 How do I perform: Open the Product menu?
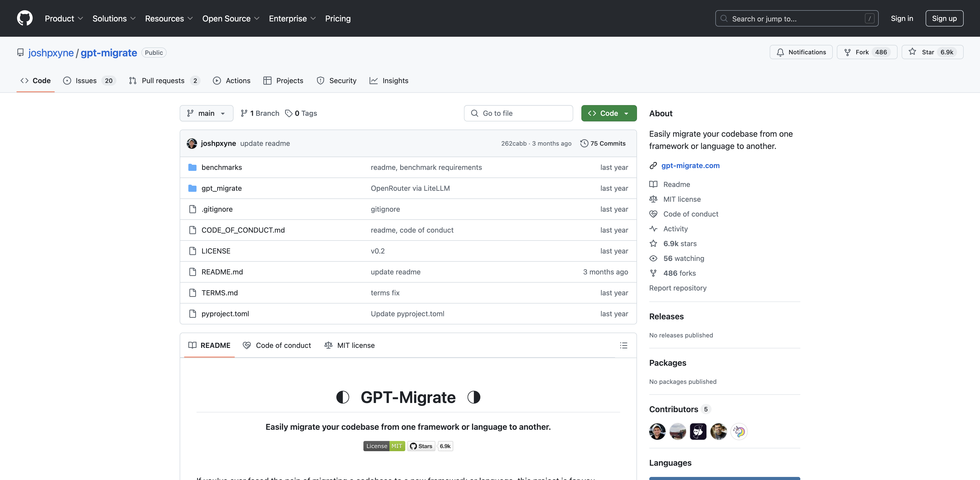pyautogui.click(x=64, y=18)
